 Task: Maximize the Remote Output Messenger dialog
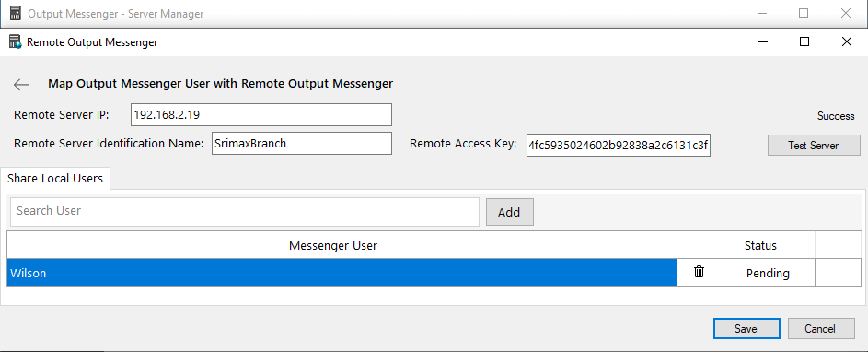(x=804, y=41)
